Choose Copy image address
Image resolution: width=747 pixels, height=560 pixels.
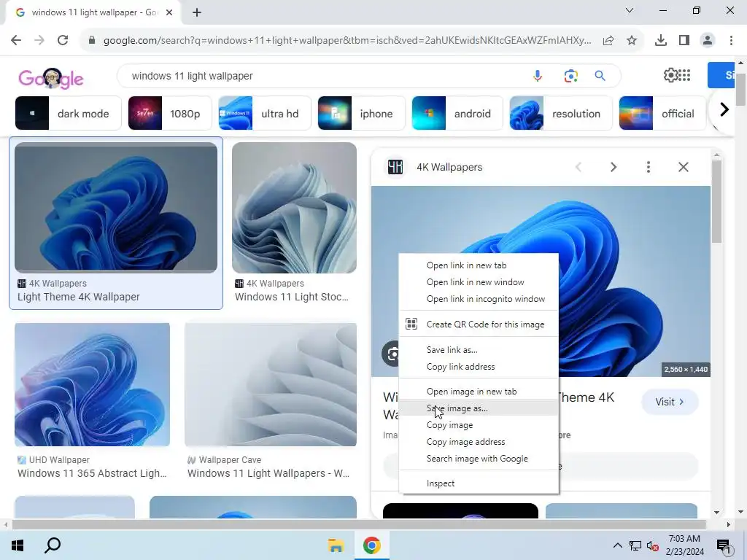(479, 442)
